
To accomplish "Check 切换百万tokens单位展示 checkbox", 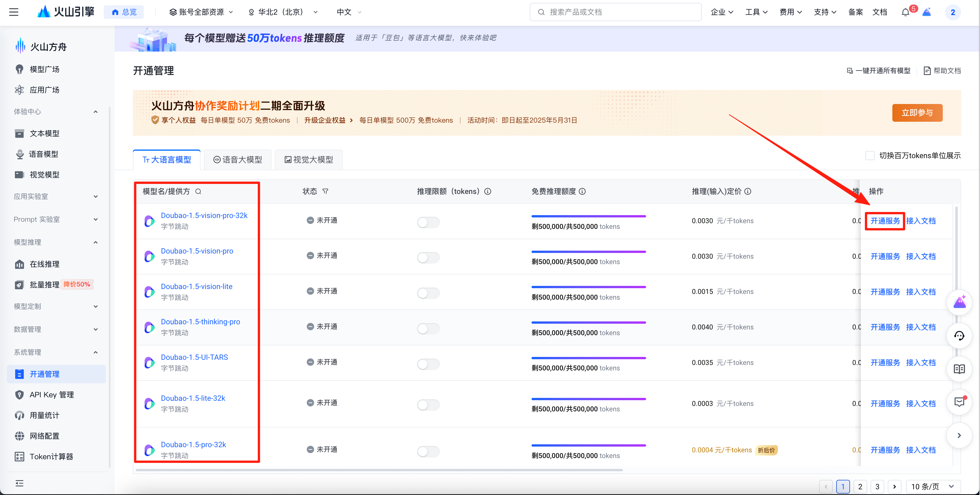I will 870,156.
